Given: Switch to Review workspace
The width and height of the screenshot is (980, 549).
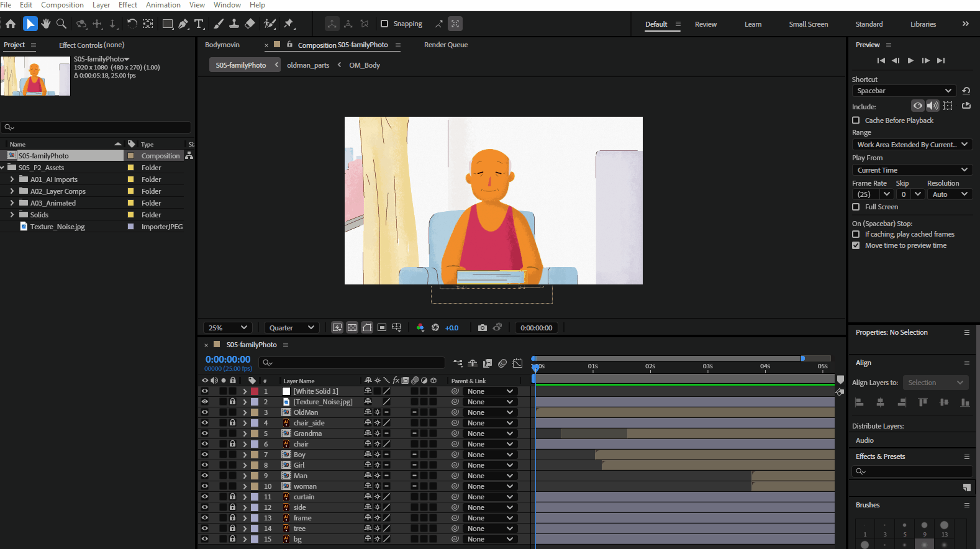Looking at the screenshot, I should 706,24.
